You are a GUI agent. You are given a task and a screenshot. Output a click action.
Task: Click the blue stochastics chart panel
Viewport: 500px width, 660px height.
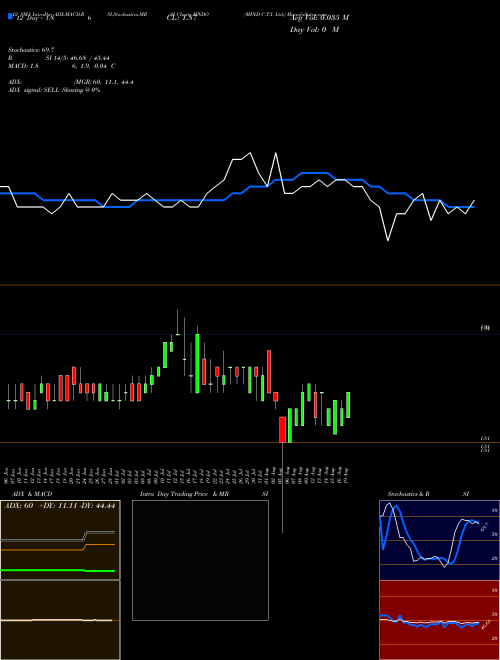point(439,540)
